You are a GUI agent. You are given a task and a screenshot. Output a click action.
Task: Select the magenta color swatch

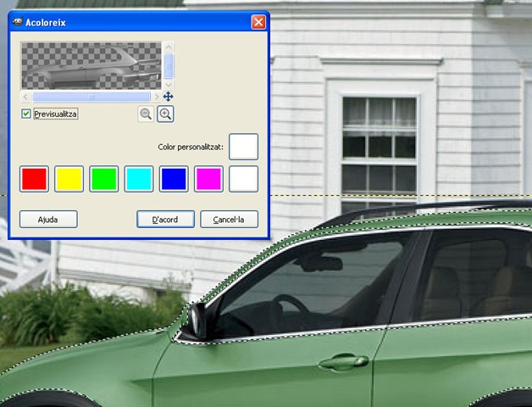[x=208, y=179]
